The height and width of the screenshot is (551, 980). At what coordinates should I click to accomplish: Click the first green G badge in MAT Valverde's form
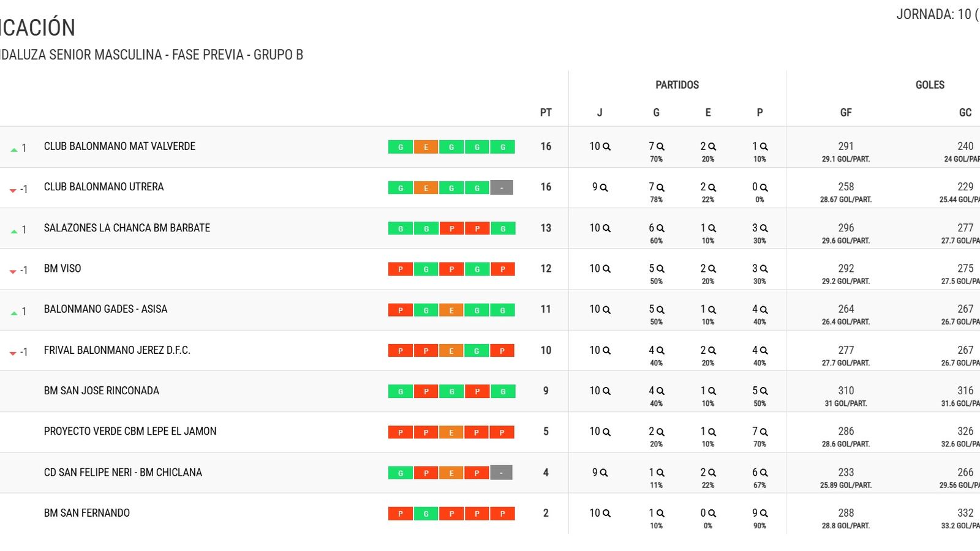point(400,147)
